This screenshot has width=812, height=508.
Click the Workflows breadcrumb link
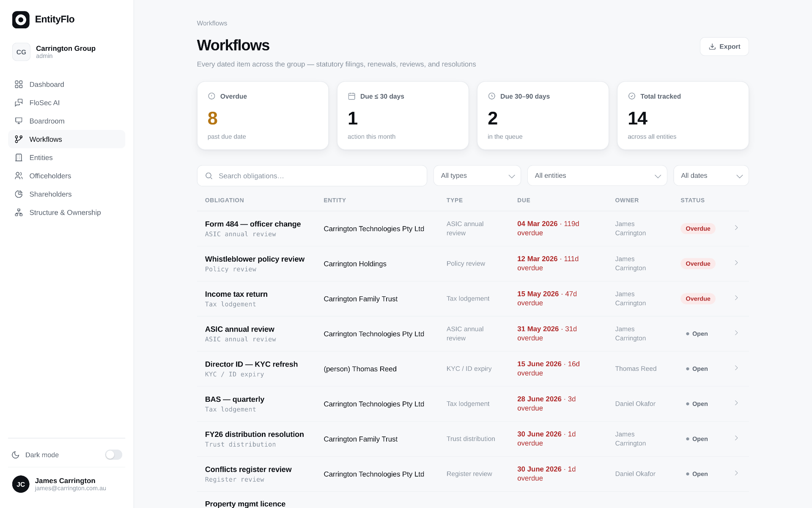point(212,23)
